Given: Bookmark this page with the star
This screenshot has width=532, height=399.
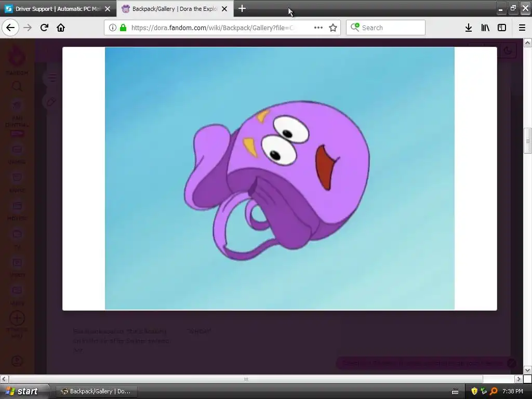Looking at the screenshot, I should (333, 28).
